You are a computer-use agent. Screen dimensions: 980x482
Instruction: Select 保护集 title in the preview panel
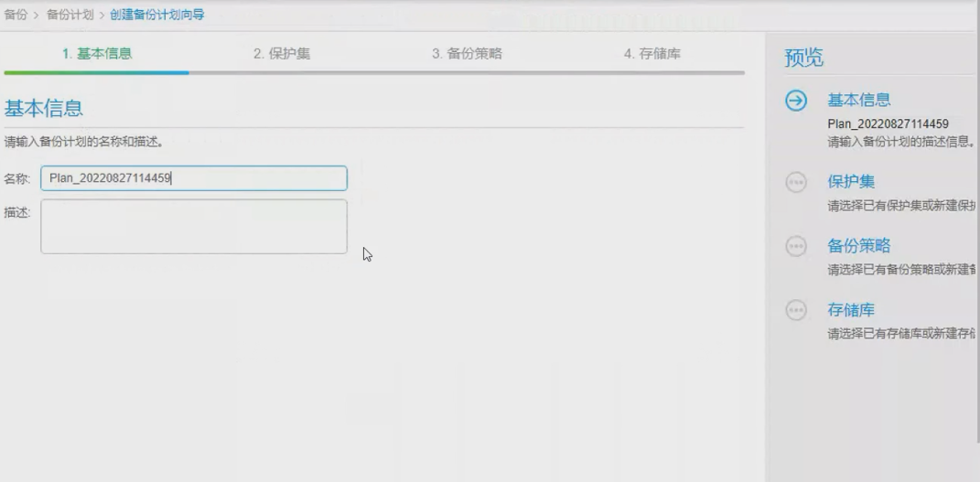(851, 182)
